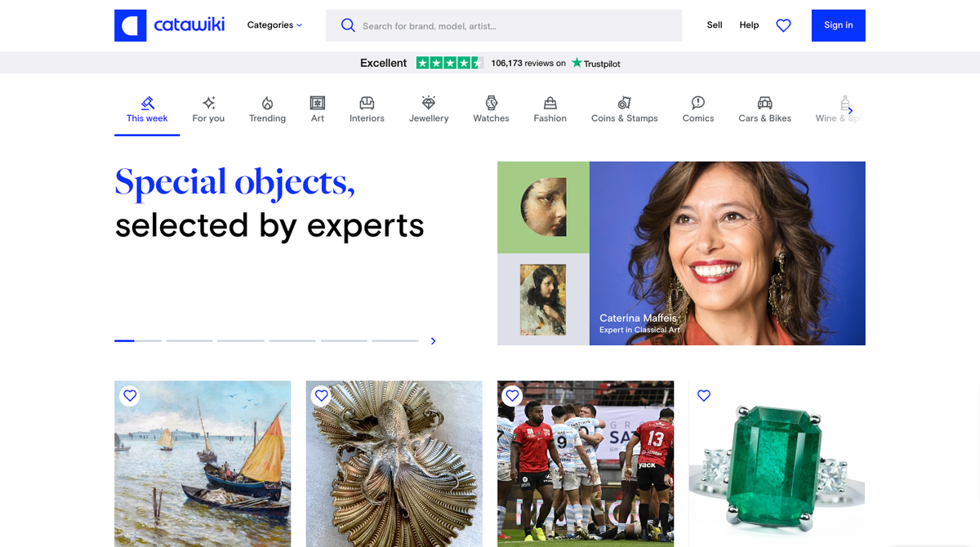This screenshot has height=547, width=980.
Task: Open the Sell link
Action: pos(715,25)
